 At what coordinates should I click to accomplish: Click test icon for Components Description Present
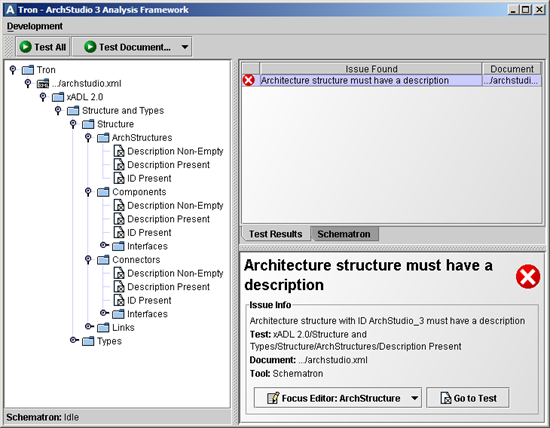point(119,219)
